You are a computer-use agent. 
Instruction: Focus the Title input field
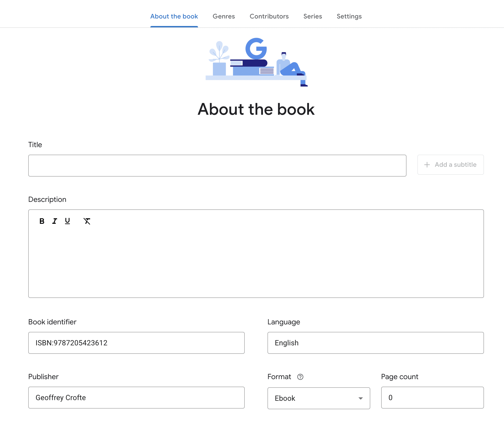click(x=217, y=166)
